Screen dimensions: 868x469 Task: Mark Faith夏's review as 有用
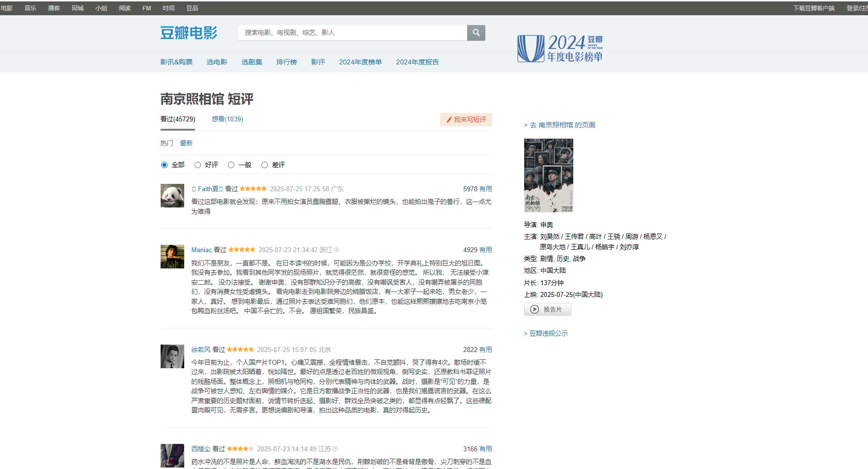tap(485, 189)
